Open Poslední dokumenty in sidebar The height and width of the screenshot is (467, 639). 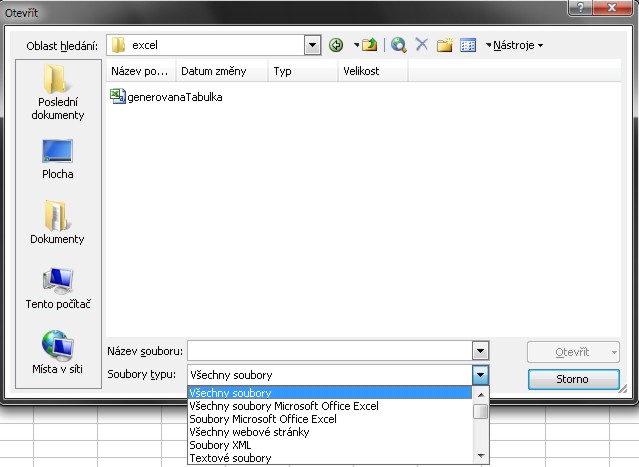pos(57,92)
